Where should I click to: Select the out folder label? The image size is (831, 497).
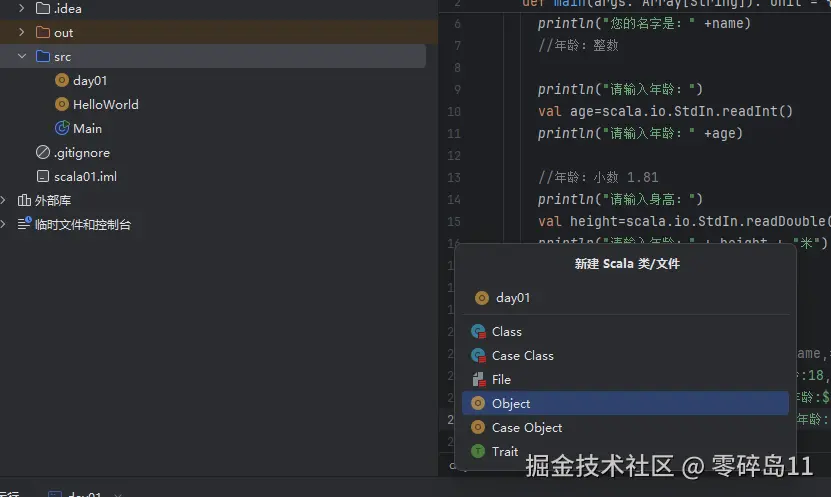(63, 33)
